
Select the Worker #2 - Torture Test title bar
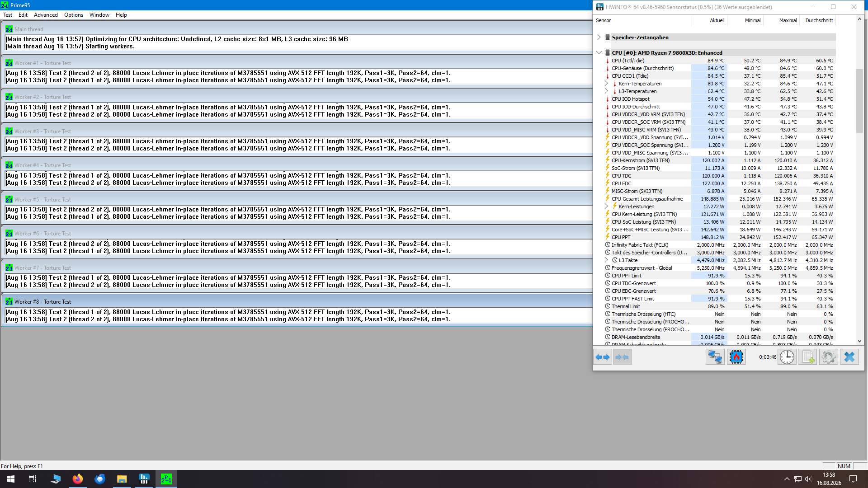click(297, 97)
